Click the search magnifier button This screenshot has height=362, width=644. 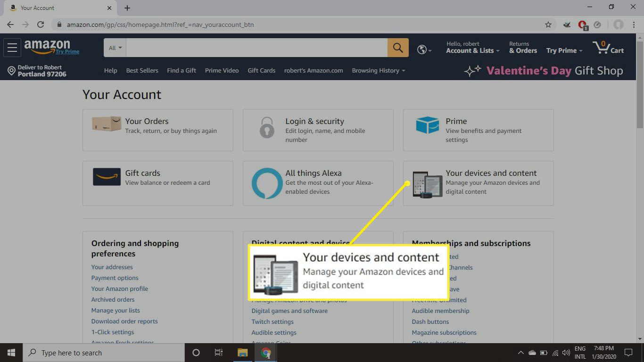click(398, 48)
